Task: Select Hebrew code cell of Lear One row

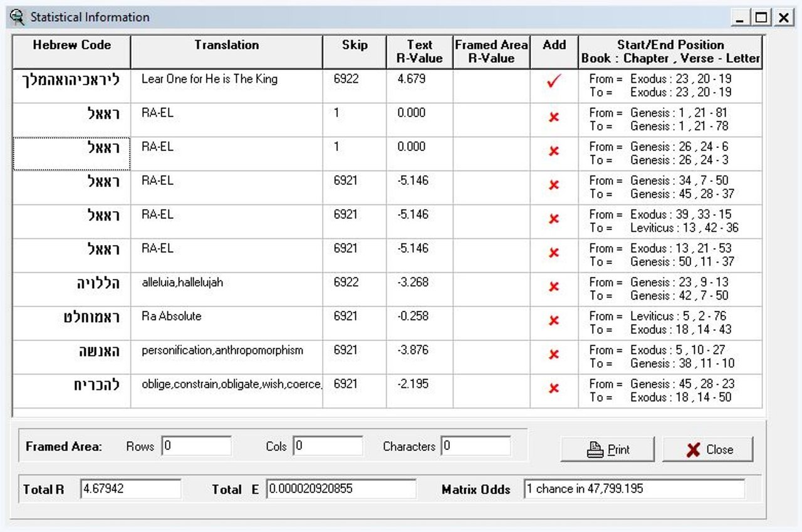Action: click(71, 86)
